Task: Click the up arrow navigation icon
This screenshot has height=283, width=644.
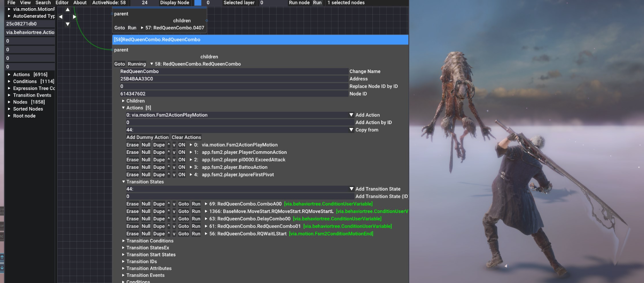Action: click(x=68, y=10)
